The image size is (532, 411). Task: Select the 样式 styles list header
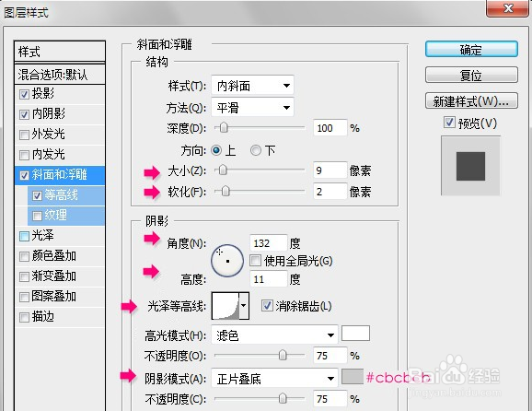[60, 52]
